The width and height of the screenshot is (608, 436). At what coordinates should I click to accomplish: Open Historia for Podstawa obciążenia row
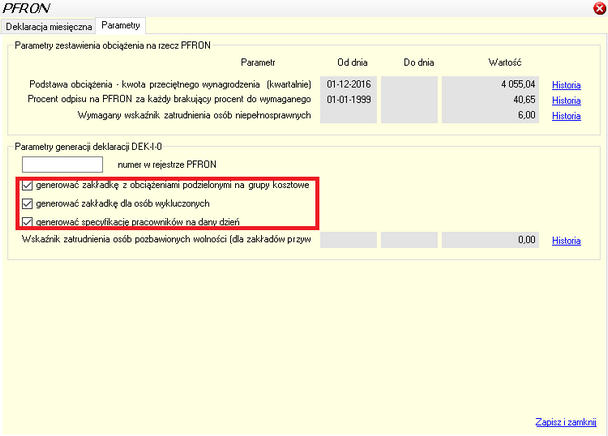566,85
